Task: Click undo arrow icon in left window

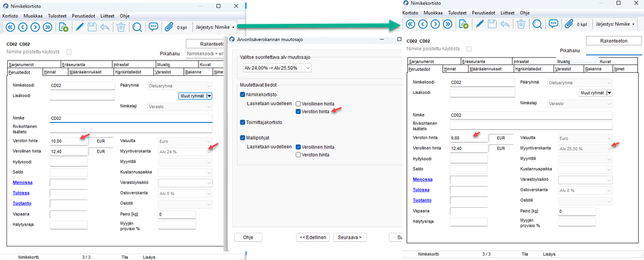Action: (104, 28)
